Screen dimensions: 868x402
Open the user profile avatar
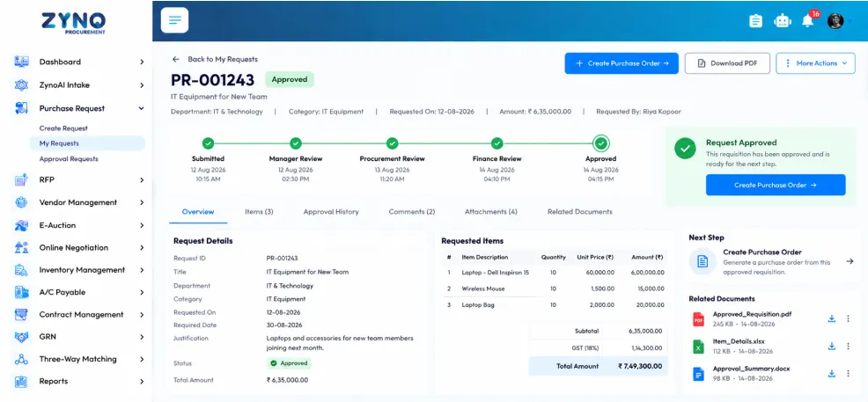coord(835,21)
